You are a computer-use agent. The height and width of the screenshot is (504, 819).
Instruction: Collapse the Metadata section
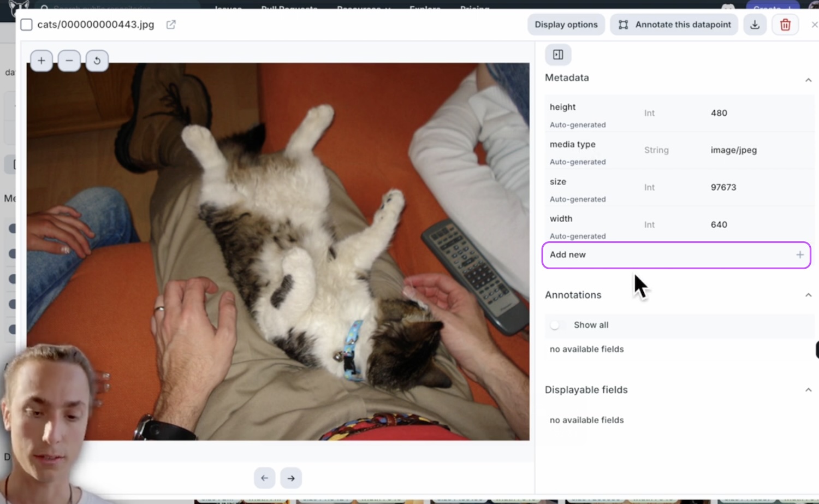808,80
